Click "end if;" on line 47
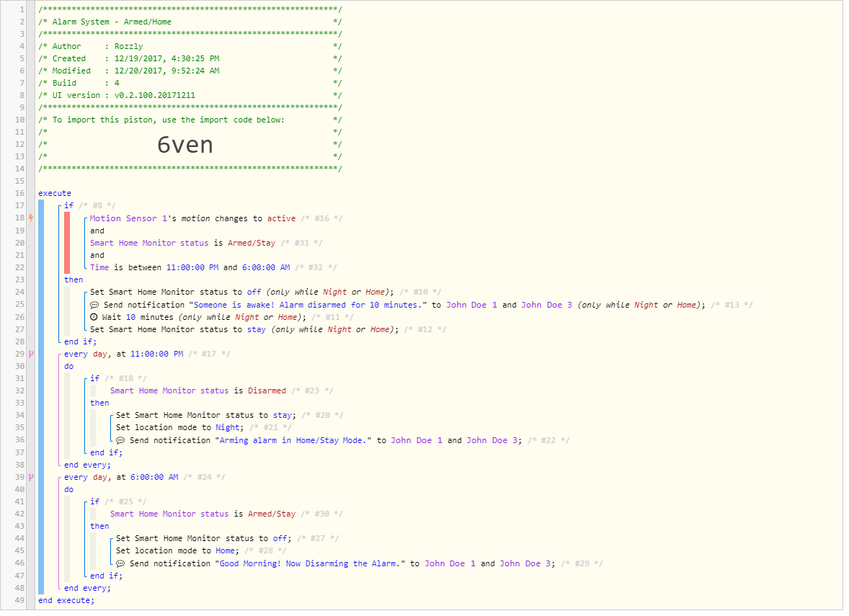 point(106,576)
